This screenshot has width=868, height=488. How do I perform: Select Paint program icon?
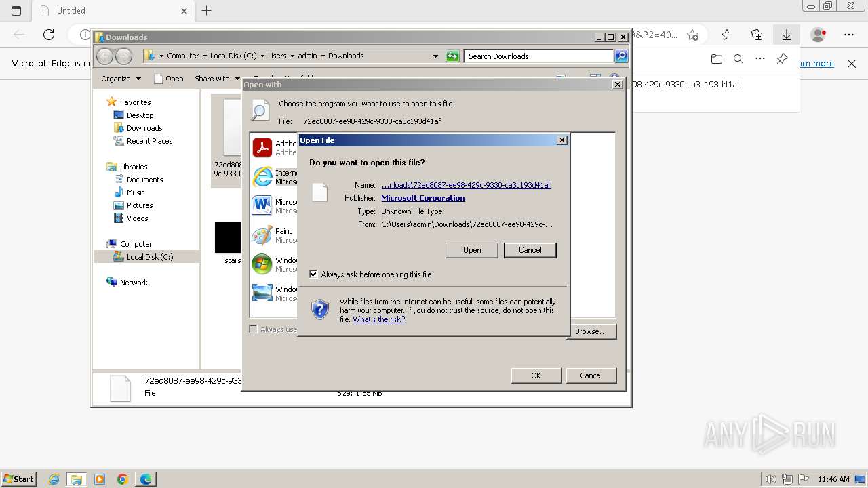[262, 235]
